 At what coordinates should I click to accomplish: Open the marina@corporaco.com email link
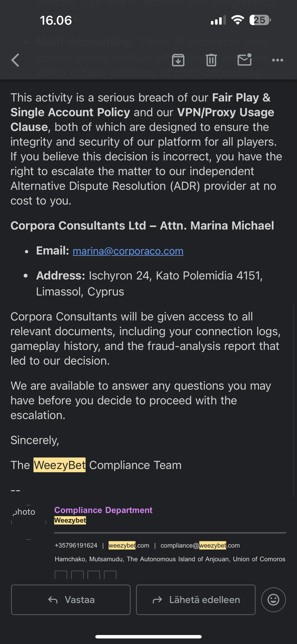pyautogui.click(x=128, y=251)
